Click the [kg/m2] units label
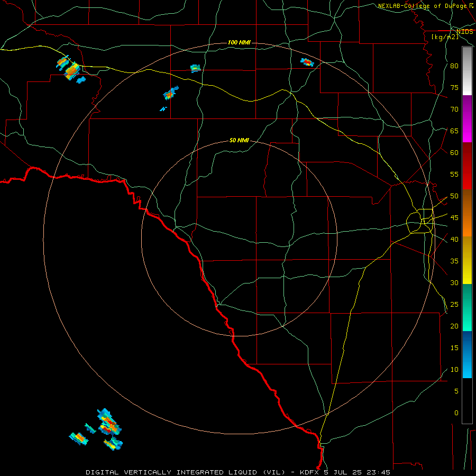The height and width of the screenshot is (476, 476). pyautogui.click(x=445, y=37)
